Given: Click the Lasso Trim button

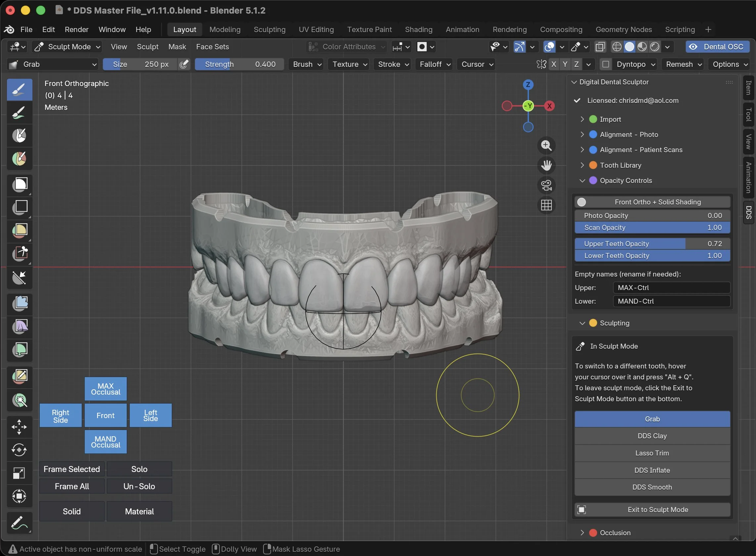Looking at the screenshot, I should pyautogui.click(x=652, y=453).
